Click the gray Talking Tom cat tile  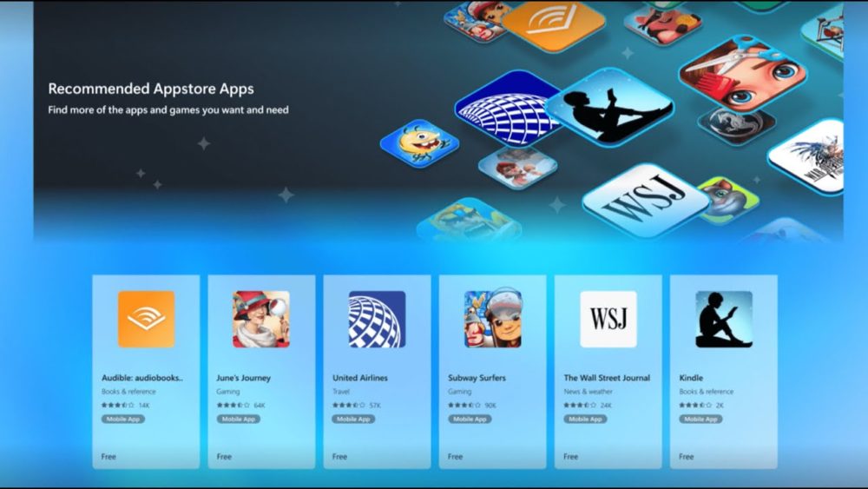point(728,200)
